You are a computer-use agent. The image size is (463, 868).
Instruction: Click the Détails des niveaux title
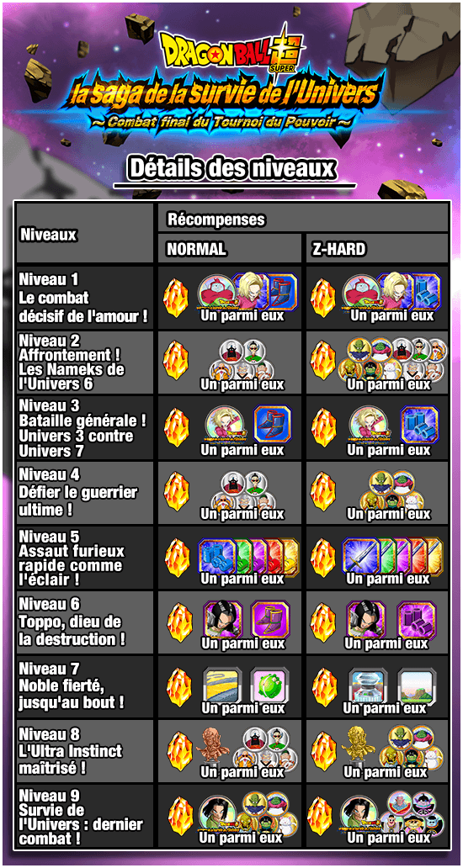(x=231, y=169)
